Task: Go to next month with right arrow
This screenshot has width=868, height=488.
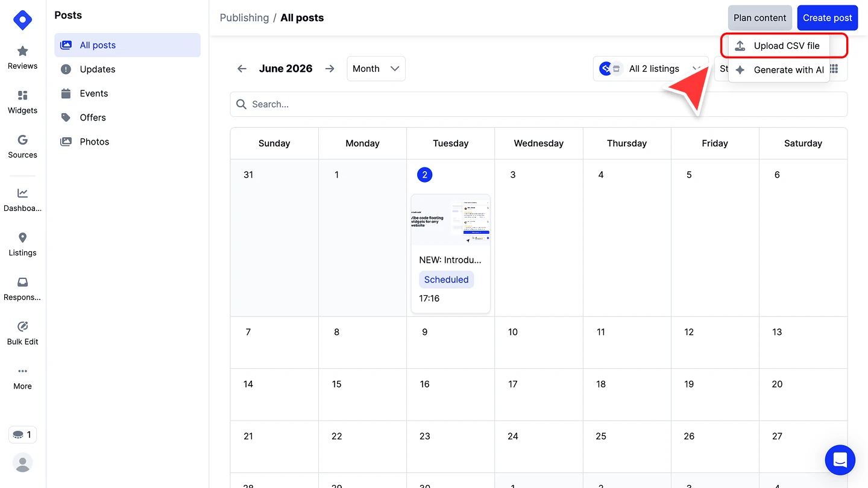Action: (x=330, y=69)
